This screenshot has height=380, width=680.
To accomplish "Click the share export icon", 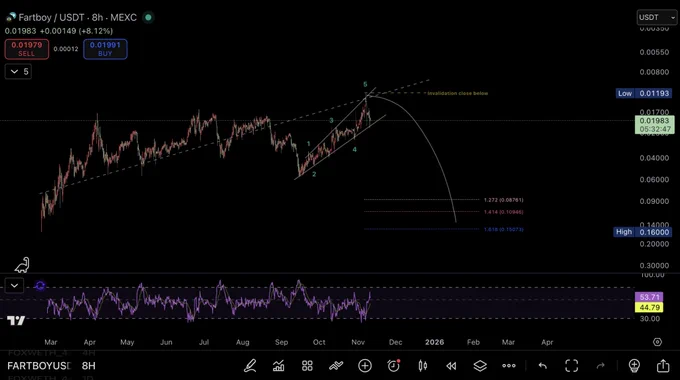I will (663, 366).
